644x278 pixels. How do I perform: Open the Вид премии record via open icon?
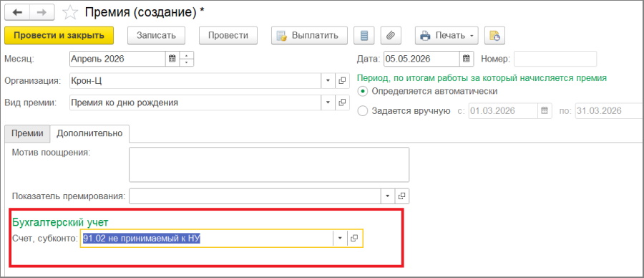342,102
